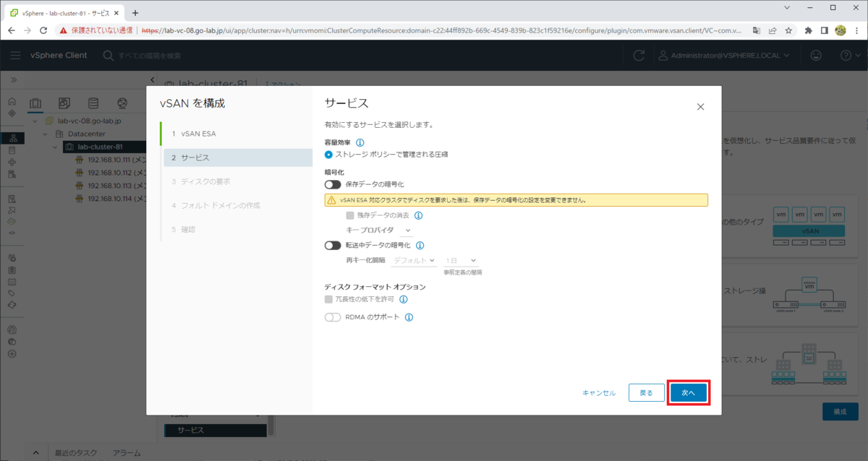Click the 構成 button behind the dialog
Image resolution: width=868 pixels, height=461 pixels.
(840, 411)
